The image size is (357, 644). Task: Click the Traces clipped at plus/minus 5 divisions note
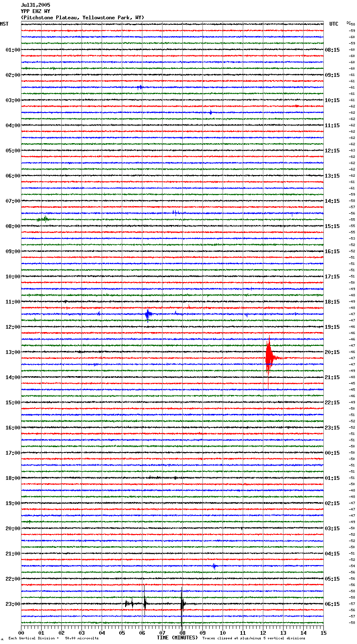click(254, 638)
